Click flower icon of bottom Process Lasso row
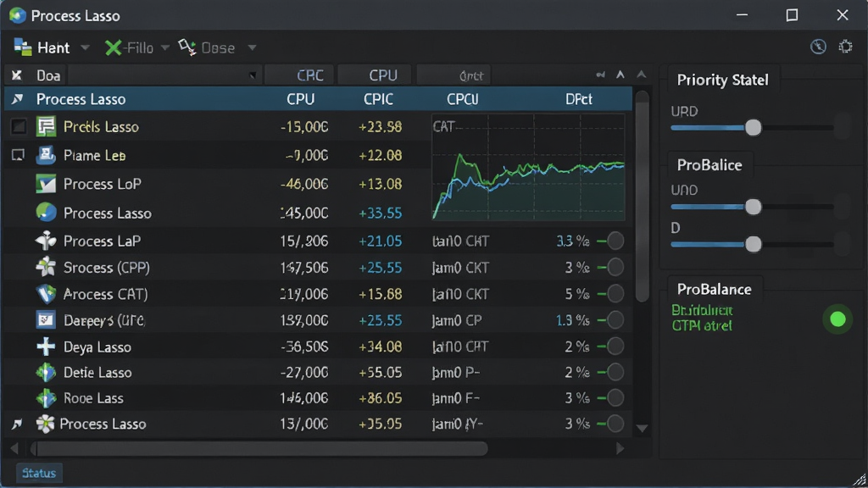 pyautogui.click(x=46, y=424)
